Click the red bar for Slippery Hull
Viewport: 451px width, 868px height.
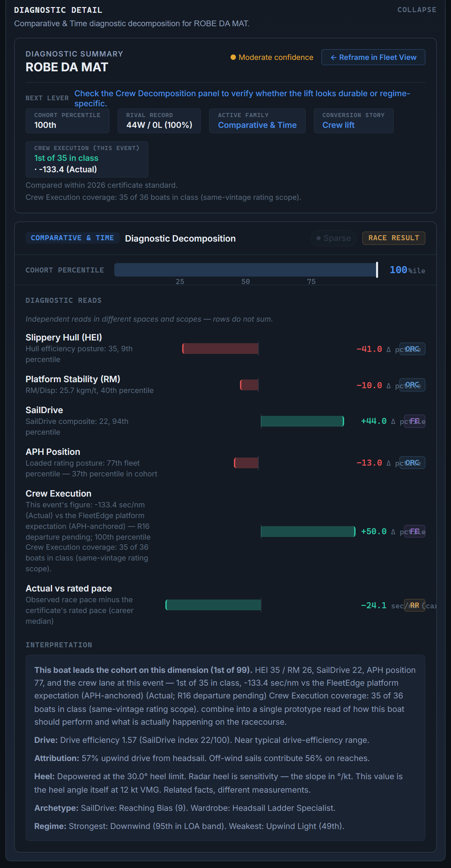click(220, 349)
